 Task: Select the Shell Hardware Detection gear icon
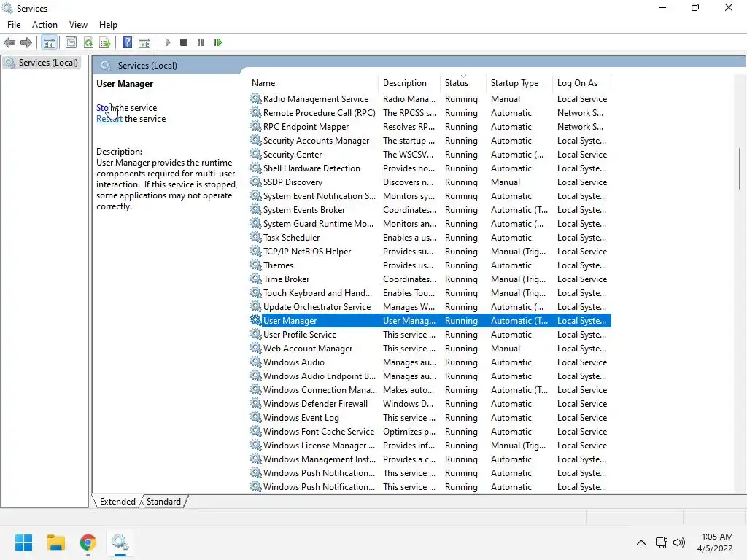[x=256, y=168]
